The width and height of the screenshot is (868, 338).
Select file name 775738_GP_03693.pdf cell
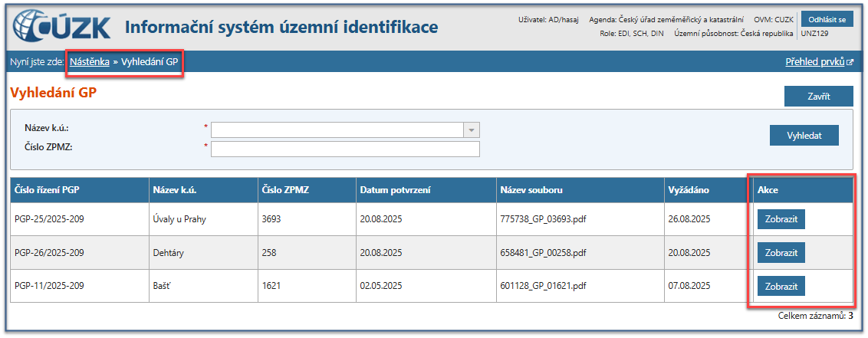[x=542, y=219]
